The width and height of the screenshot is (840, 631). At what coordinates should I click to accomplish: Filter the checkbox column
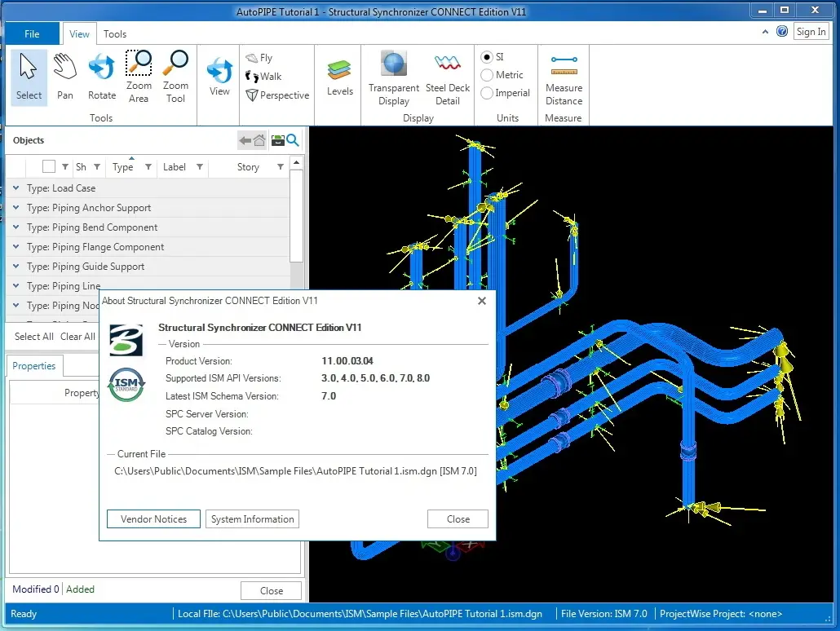point(64,166)
